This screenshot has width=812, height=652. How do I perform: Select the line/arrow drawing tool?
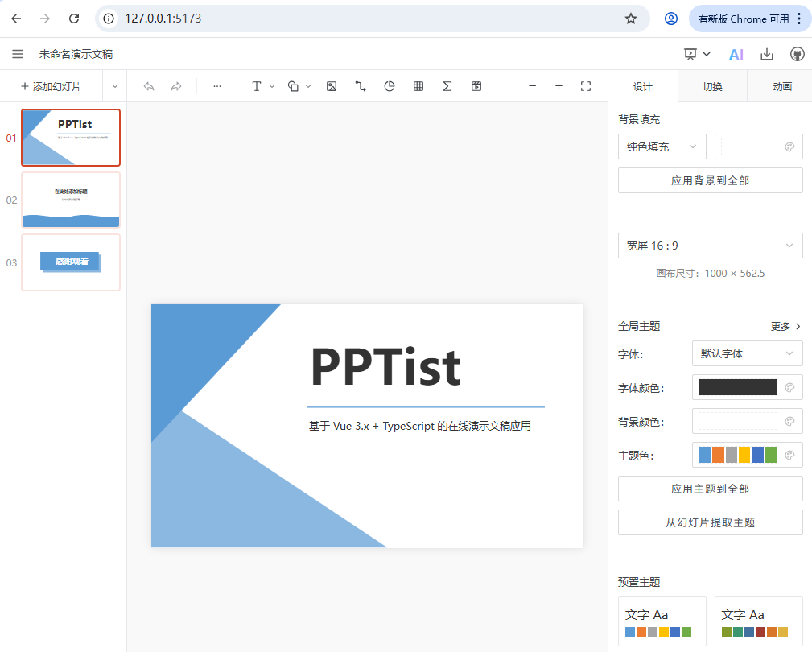[x=361, y=86]
